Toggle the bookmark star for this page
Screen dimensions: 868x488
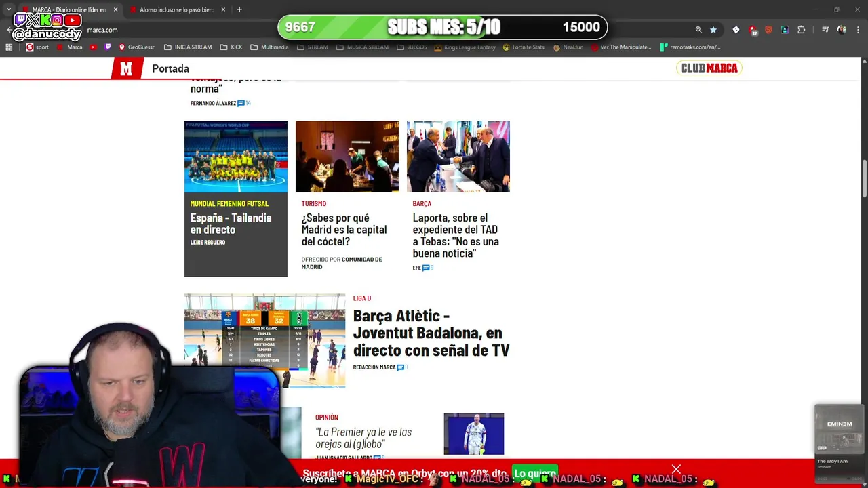click(713, 30)
